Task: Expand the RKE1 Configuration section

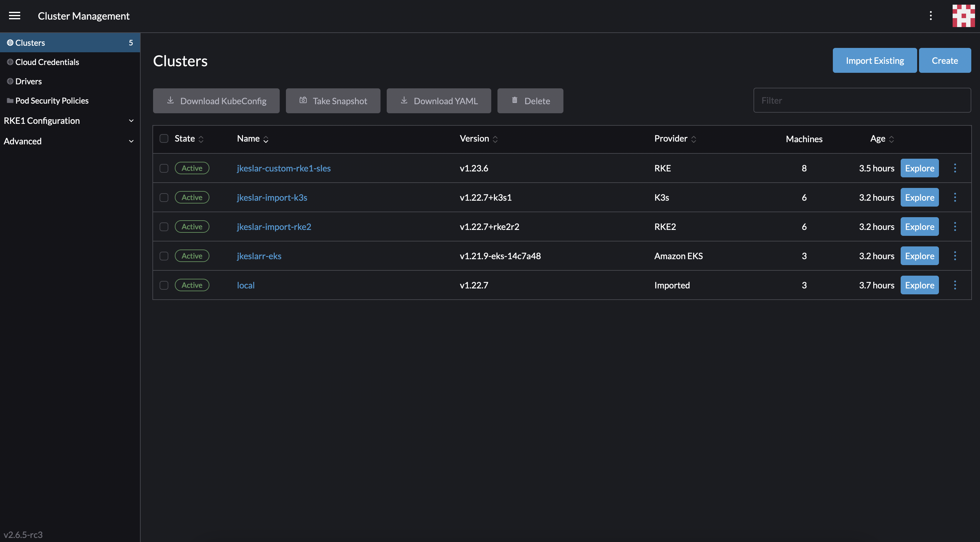Action: pyautogui.click(x=70, y=121)
